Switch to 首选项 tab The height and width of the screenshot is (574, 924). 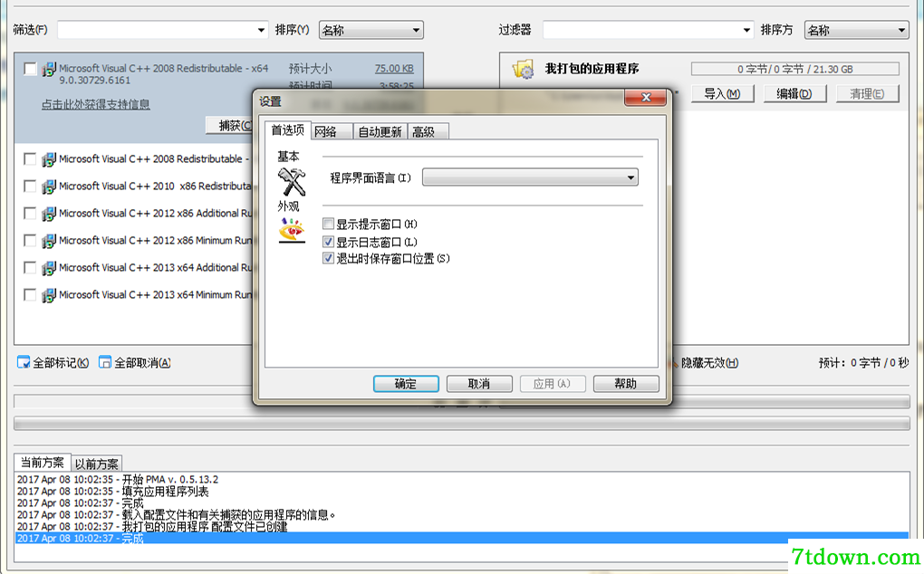pos(287,130)
